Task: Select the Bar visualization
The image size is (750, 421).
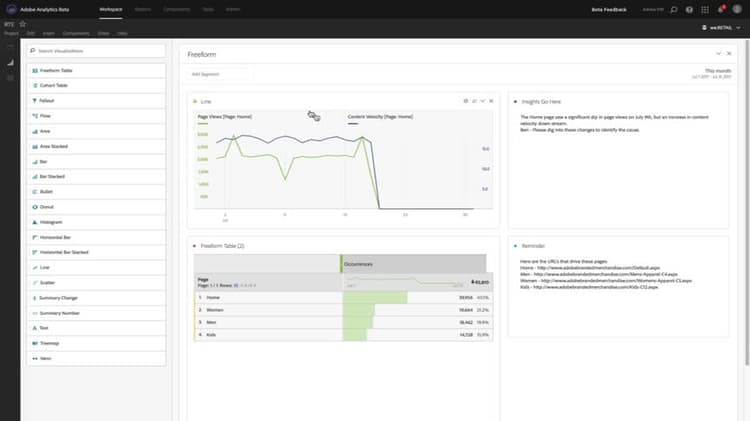Action: 97,162
